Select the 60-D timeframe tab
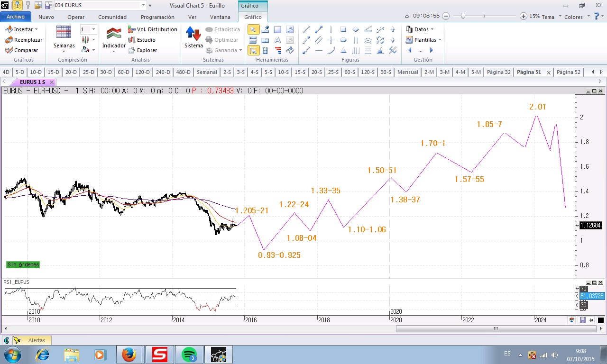The height and width of the screenshot is (364, 607). [123, 72]
